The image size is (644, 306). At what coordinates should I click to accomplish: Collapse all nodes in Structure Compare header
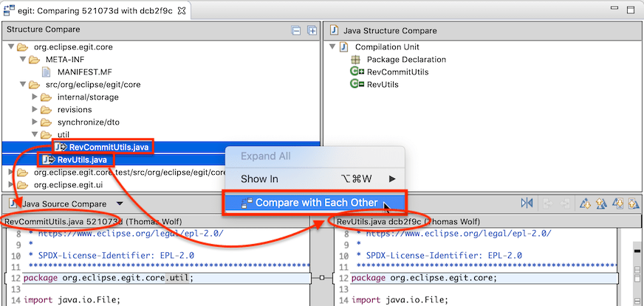coord(295,30)
